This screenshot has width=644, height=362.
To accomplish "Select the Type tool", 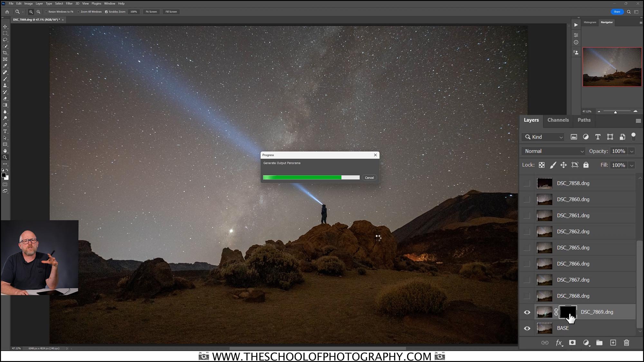I will pyautogui.click(x=5, y=131).
